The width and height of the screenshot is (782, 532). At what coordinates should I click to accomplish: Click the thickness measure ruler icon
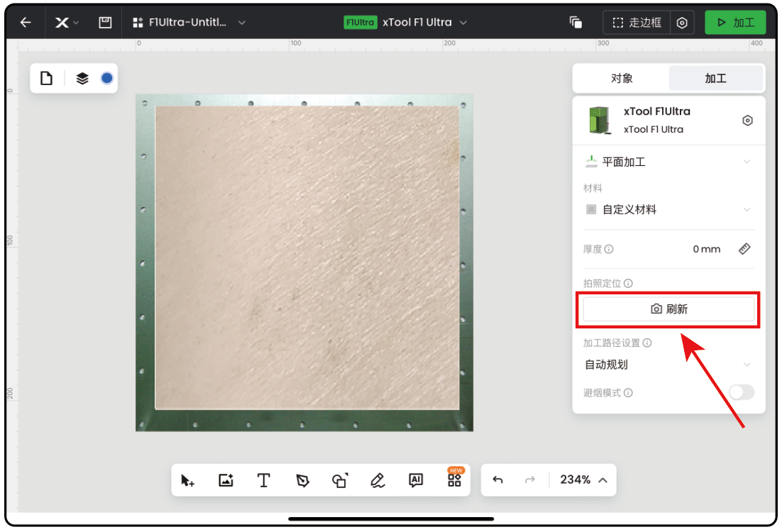tap(744, 249)
